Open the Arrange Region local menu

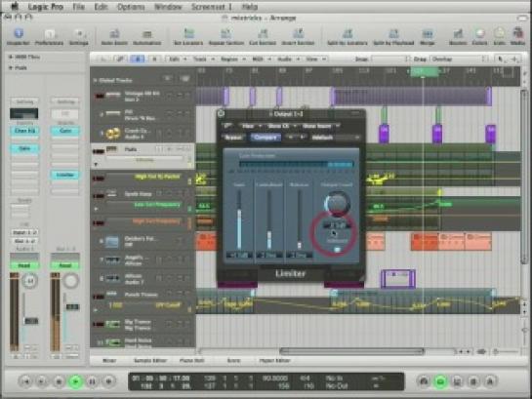tap(232, 59)
